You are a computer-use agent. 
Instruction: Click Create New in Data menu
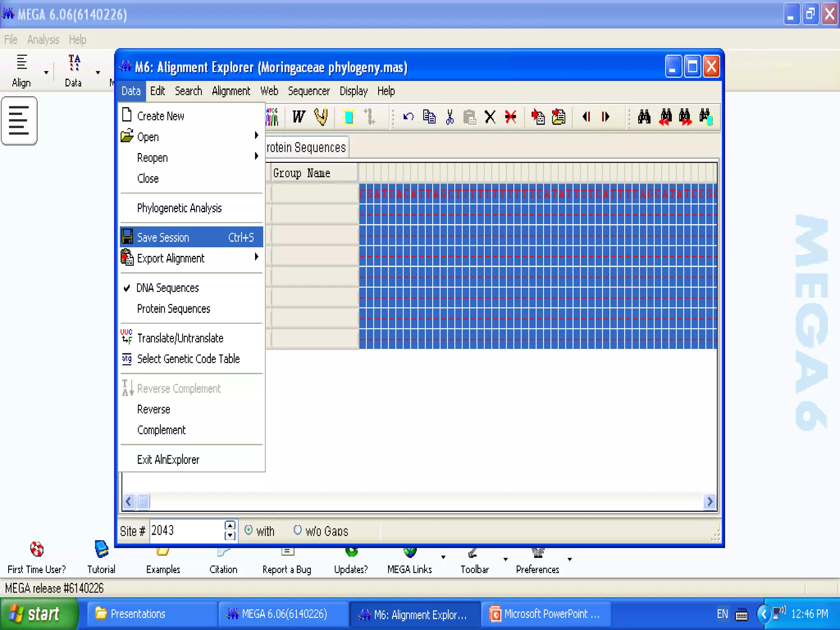pos(192,116)
